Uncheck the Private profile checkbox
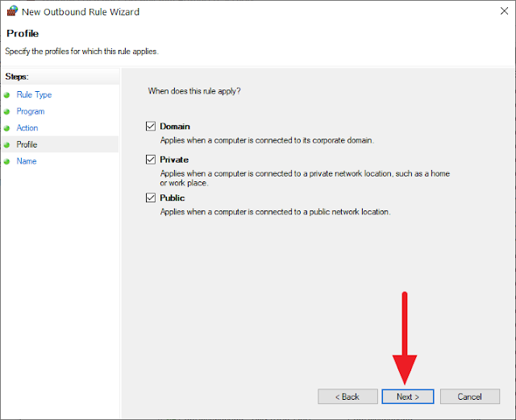The image size is (516, 420). pyautogui.click(x=151, y=160)
